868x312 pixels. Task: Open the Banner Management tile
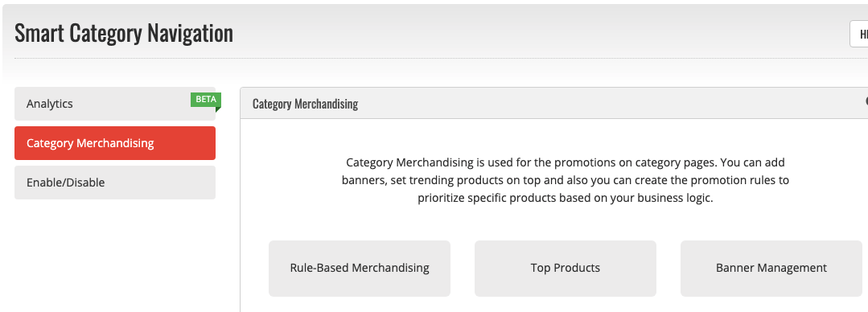point(771,269)
